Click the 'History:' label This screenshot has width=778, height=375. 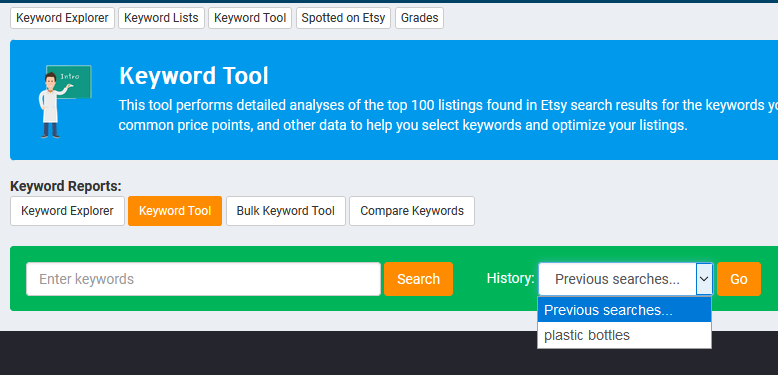(511, 278)
